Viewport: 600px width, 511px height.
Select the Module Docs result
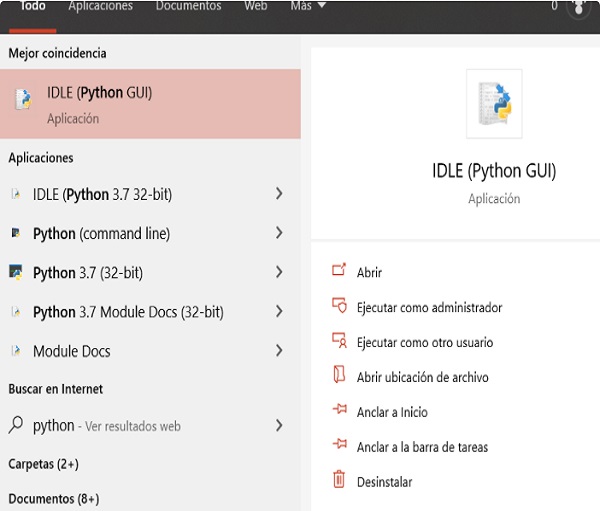pyautogui.click(x=150, y=351)
